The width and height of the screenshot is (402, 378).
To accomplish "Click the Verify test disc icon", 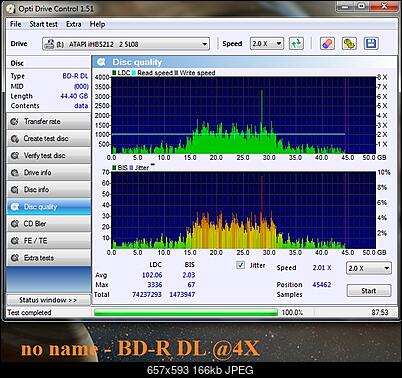I will (14, 155).
